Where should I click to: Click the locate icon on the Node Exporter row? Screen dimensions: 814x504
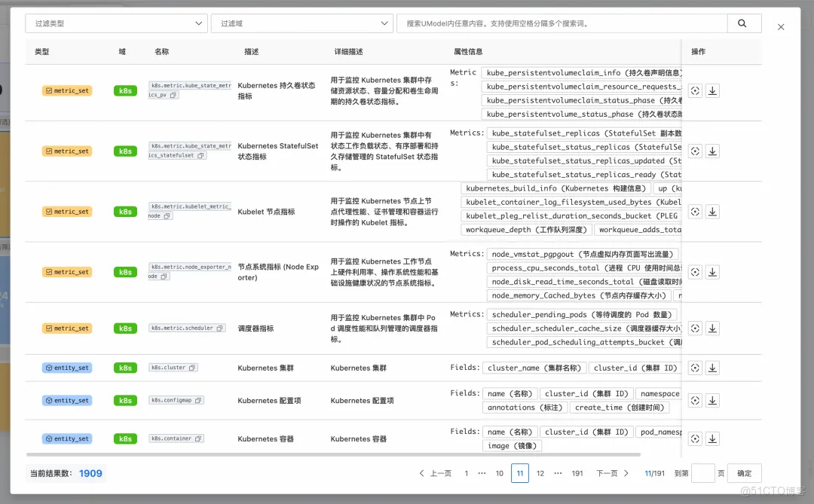[x=694, y=271]
